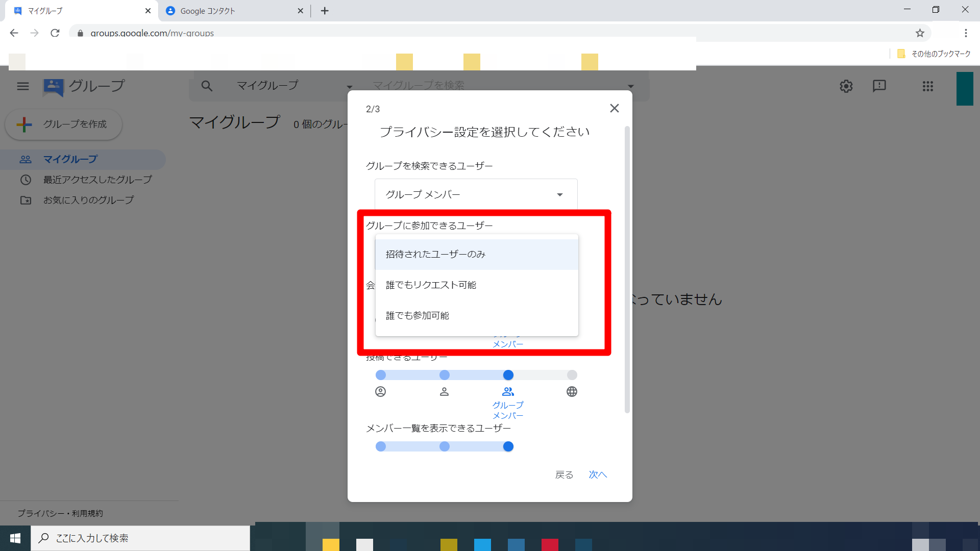Screen dimensions: 980x551
Task: Set posting slider to group owners dot
Action: click(x=381, y=375)
